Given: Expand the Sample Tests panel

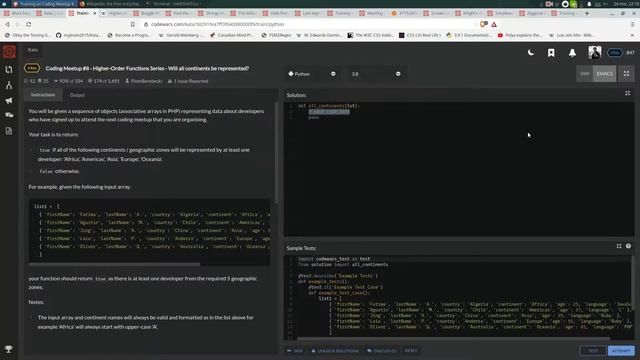Looking at the screenshot, I should [619, 246].
